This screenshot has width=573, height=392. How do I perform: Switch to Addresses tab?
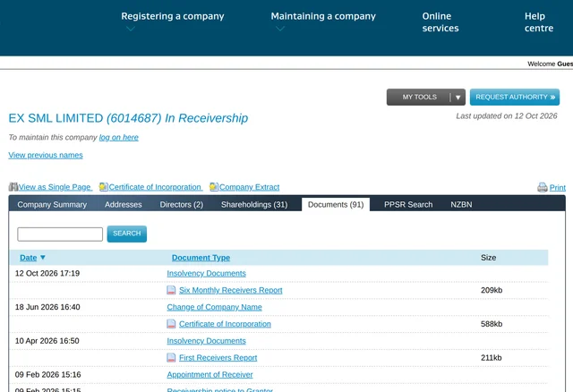click(x=124, y=205)
